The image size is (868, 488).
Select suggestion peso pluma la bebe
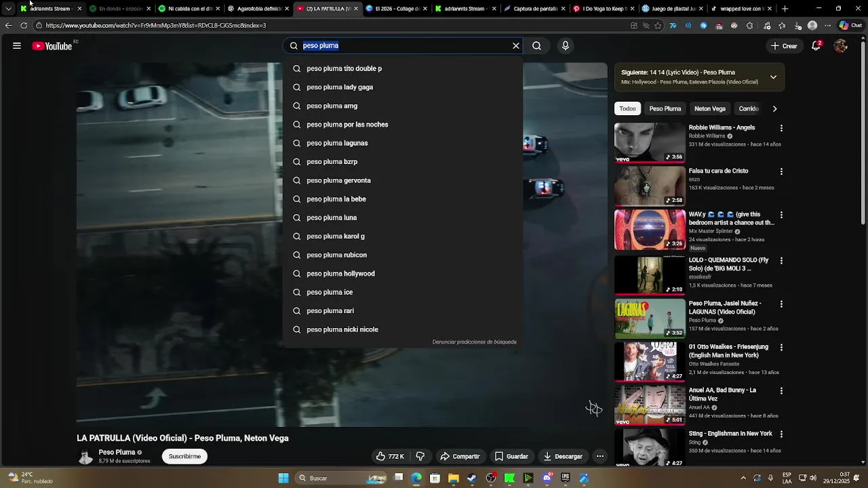403,199
